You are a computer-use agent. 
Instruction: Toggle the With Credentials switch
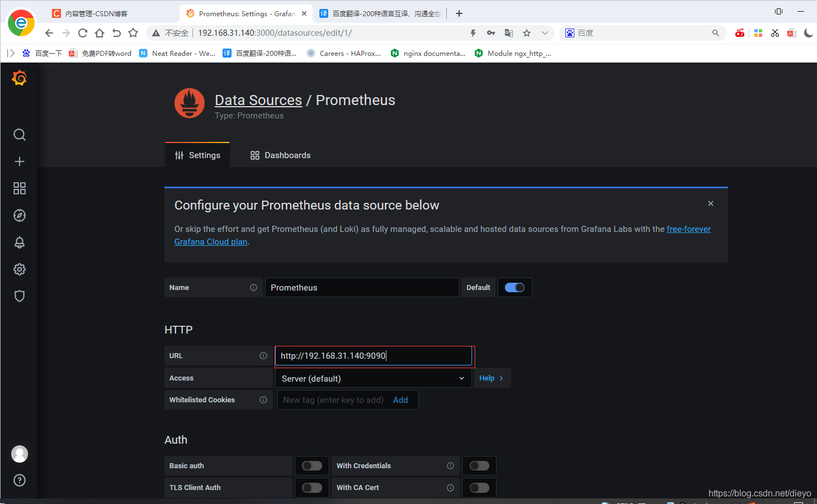coord(479,465)
